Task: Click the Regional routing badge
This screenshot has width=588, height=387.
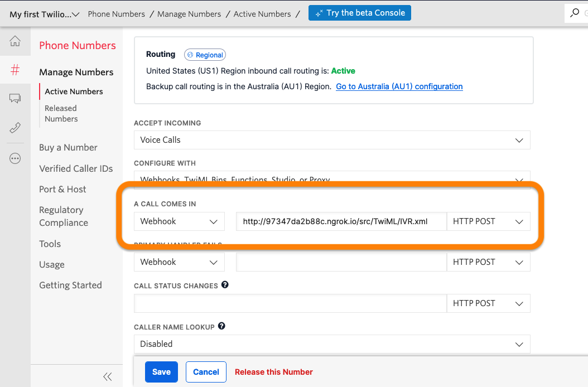Action: coord(205,55)
